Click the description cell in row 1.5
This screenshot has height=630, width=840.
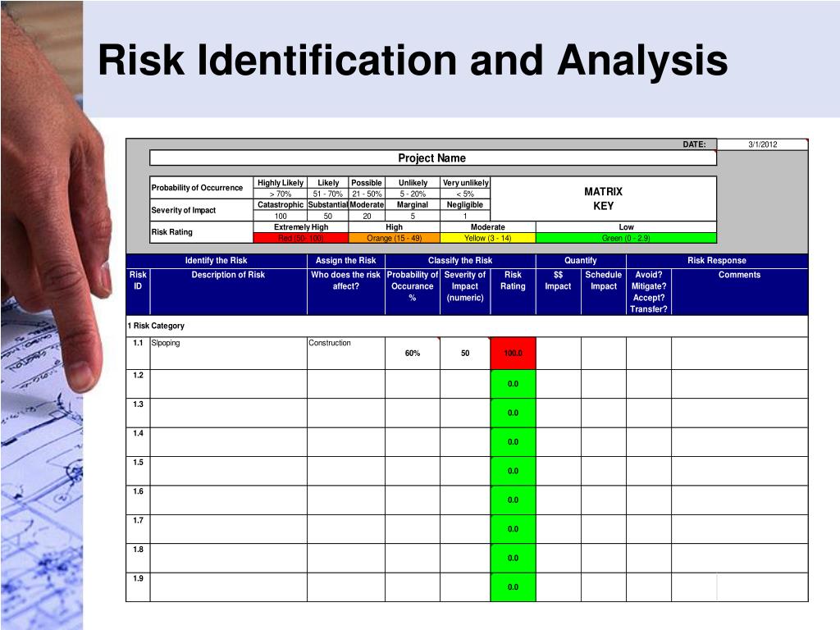click(x=228, y=471)
